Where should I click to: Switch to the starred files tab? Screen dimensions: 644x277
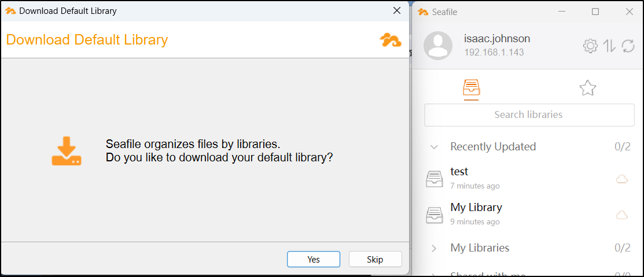pyautogui.click(x=587, y=88)
